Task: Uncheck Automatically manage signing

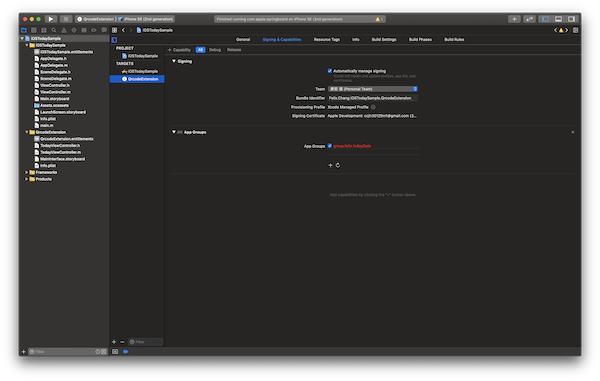Action: click(330, 71)
